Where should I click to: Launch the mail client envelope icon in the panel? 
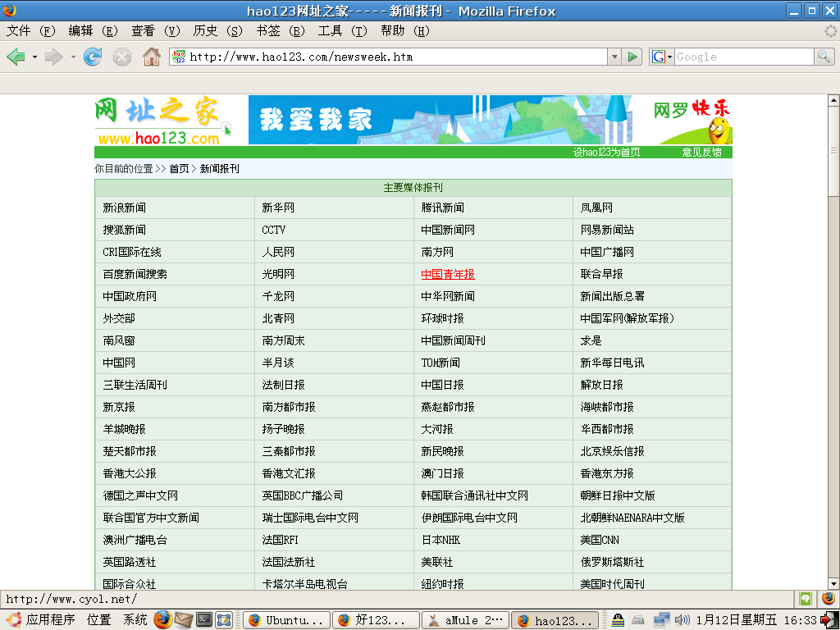click(x=183, y=620)
